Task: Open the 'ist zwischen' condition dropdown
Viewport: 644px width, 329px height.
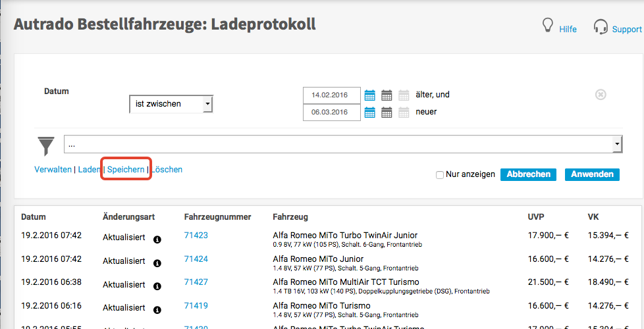Action: pyautogui.click(x=171, y=104)
